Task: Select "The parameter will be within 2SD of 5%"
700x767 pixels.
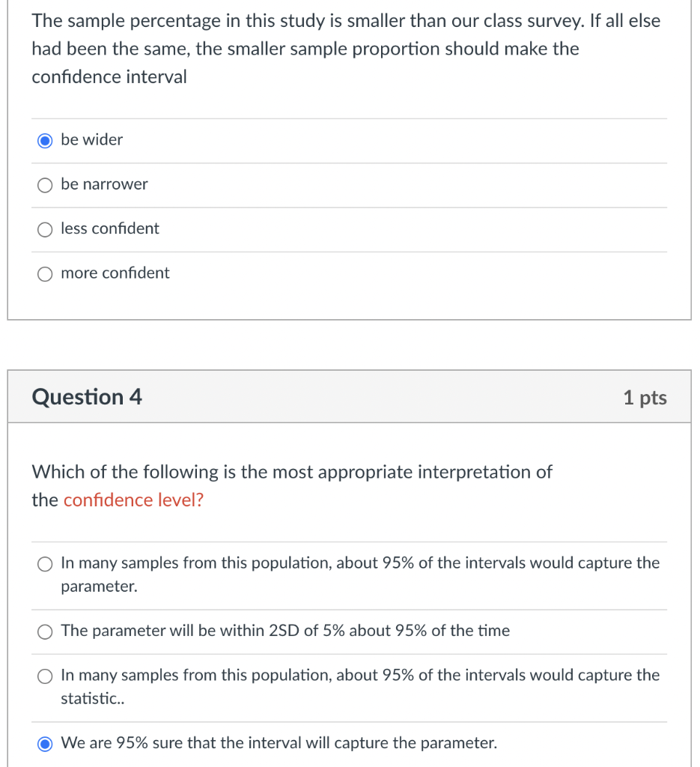Action: tap(45, 631)
